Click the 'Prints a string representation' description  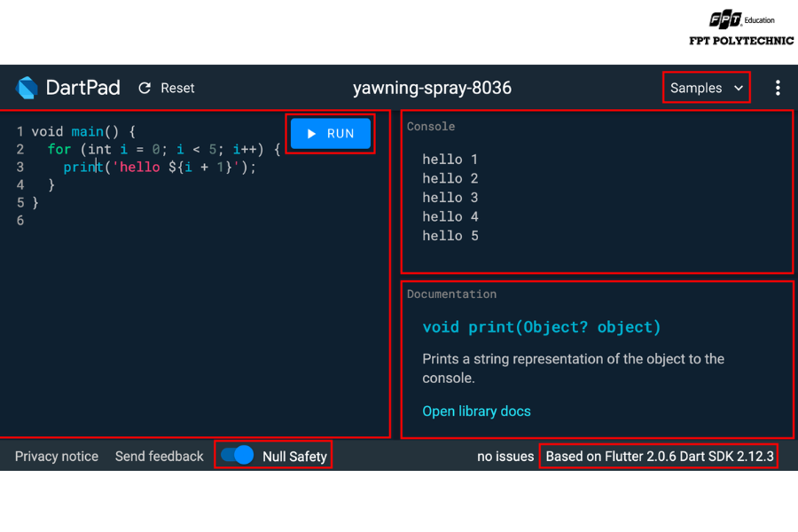pos(573,368)
